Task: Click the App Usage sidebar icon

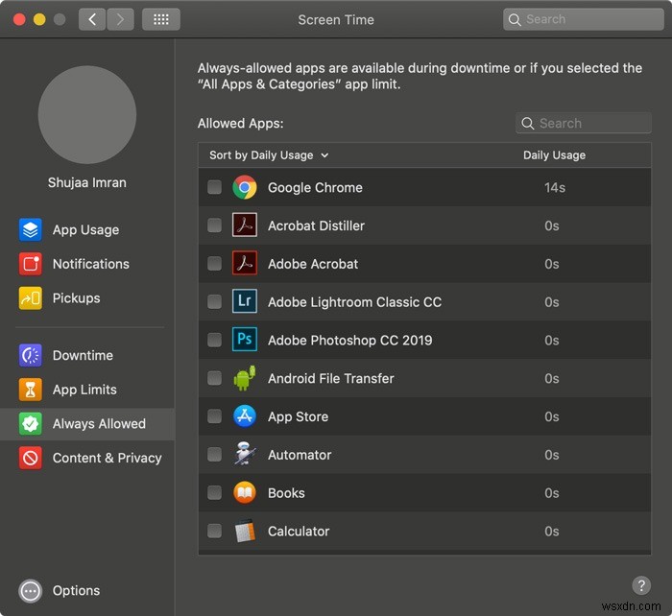Action: [x=31, y=230]
